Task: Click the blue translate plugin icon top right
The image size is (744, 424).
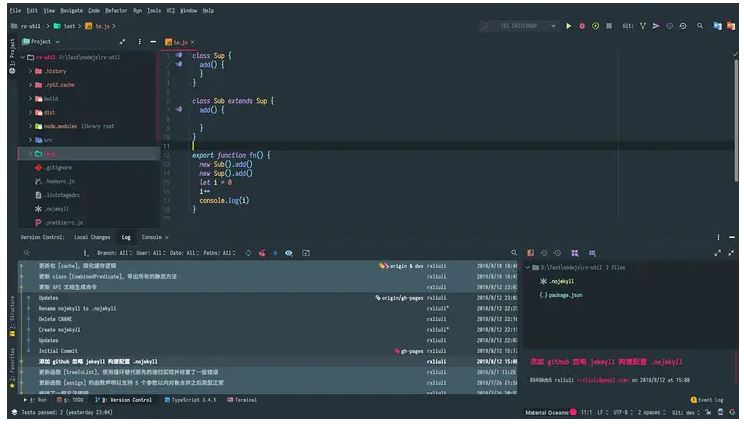Action: [x=717, y=26]
